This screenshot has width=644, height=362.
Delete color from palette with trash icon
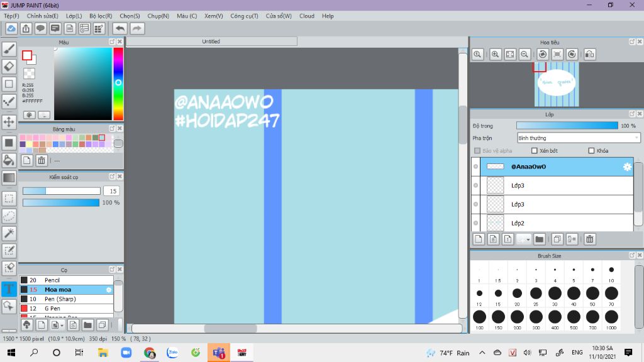(x=42, y=160)
